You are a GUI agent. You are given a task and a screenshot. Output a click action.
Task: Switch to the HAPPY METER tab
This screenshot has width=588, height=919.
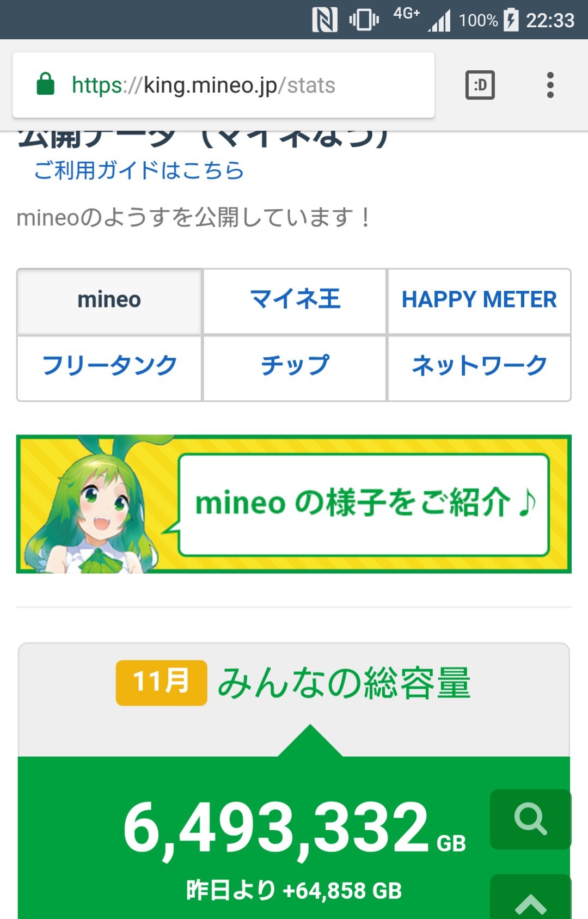(x=479, y=301)
